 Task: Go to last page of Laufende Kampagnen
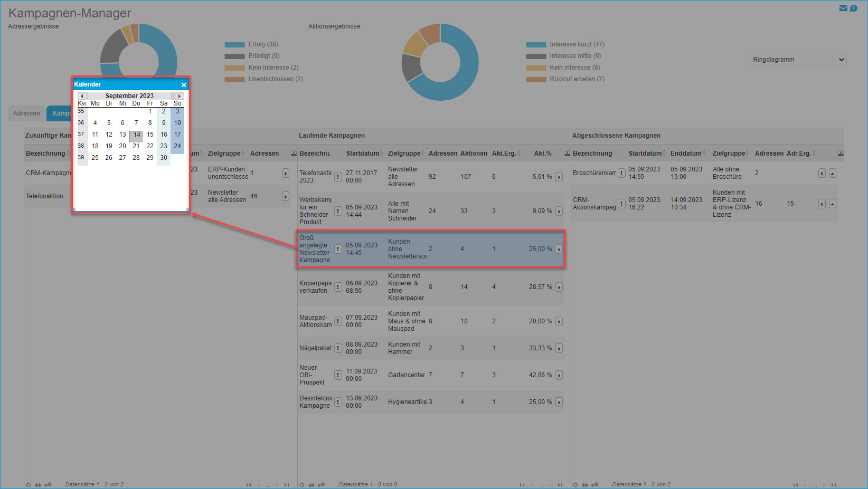pyautogui.click(x=560, y=485)
